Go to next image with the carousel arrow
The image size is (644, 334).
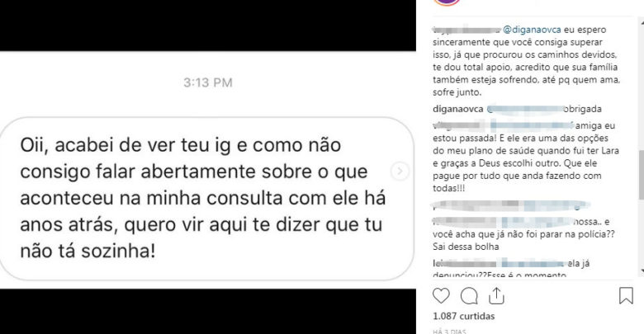pos(400,171)
